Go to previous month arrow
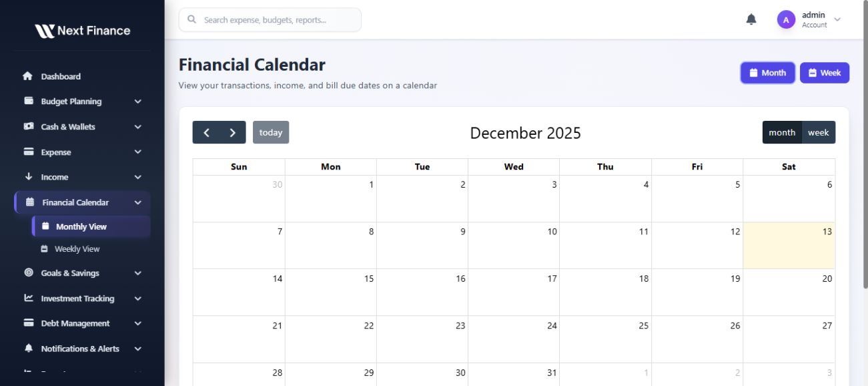The image size is (868, 386). tap(206, 132)
